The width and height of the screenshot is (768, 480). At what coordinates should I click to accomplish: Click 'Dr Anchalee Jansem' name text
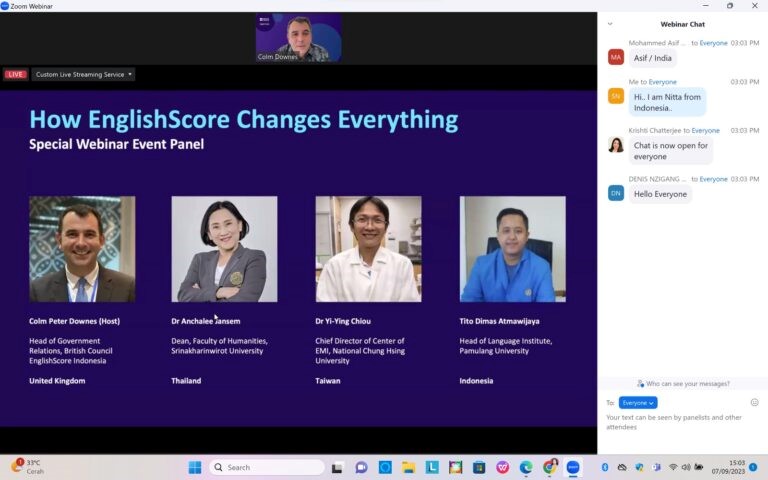206,321
